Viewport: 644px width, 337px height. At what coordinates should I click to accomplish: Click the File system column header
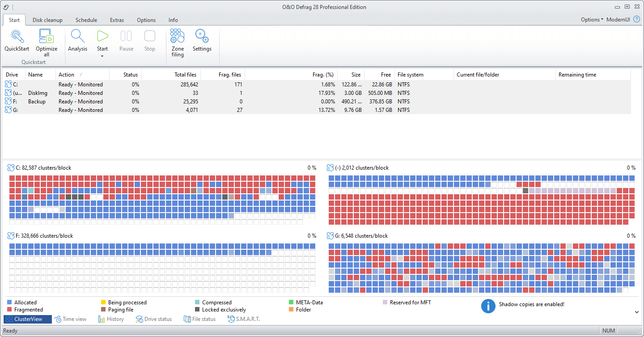[424, 75]
